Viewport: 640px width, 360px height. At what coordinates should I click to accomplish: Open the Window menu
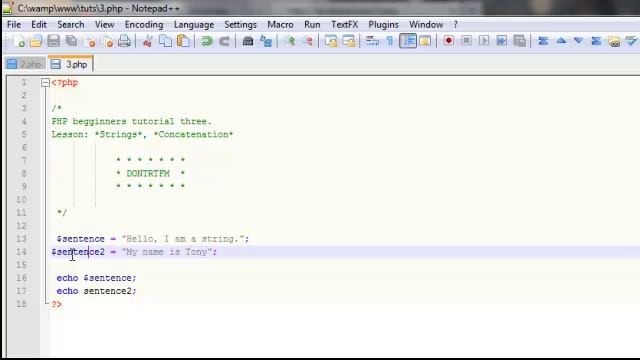pos(426,25)
